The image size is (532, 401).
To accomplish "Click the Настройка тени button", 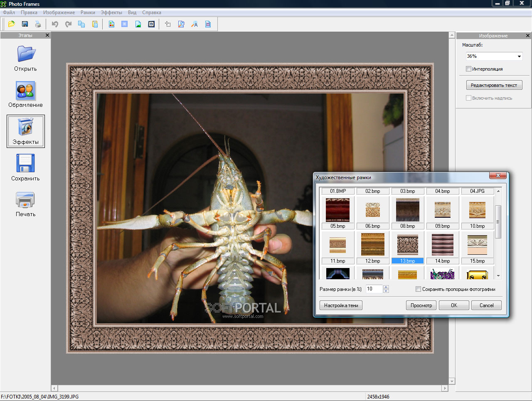I will coord(341,305).
